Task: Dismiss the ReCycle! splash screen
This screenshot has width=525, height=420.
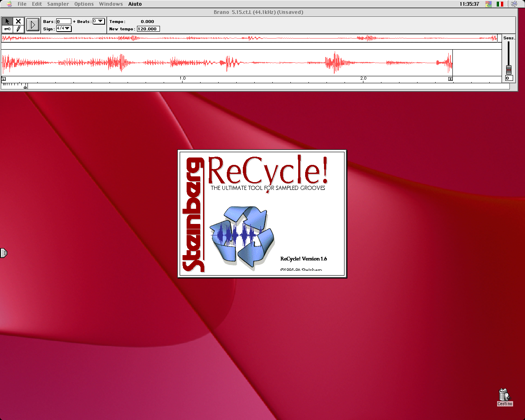Action: coord(262,214)
